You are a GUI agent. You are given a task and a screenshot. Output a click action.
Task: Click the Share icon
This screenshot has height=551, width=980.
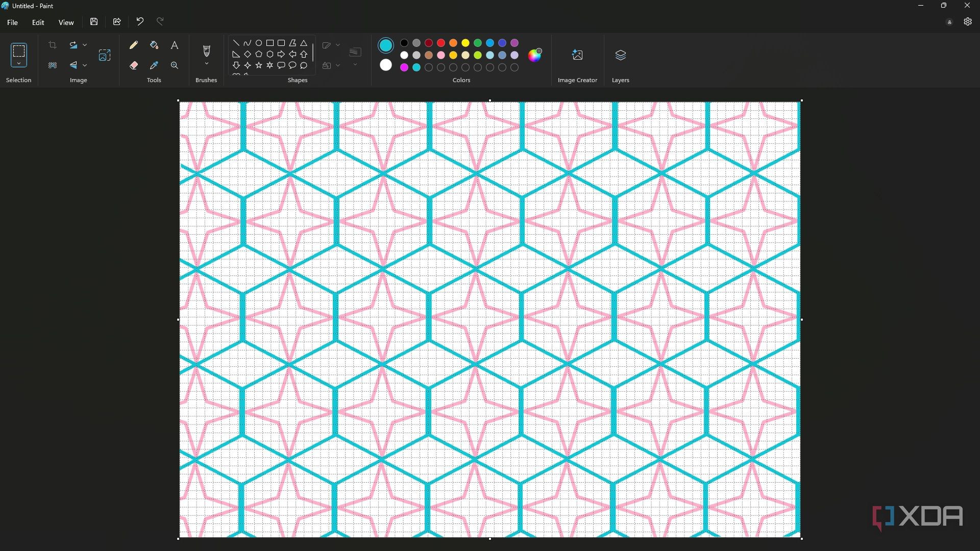(117, 21)
